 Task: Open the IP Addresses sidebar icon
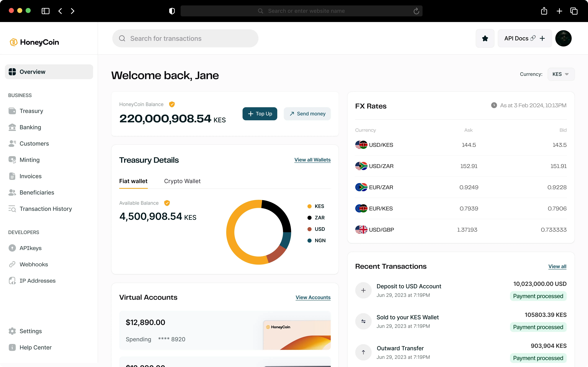[x=12, y=281]
